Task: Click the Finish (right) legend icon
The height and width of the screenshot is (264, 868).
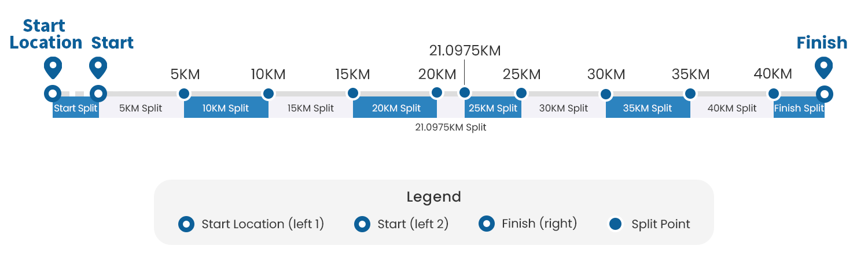Action: coord(487,224)
